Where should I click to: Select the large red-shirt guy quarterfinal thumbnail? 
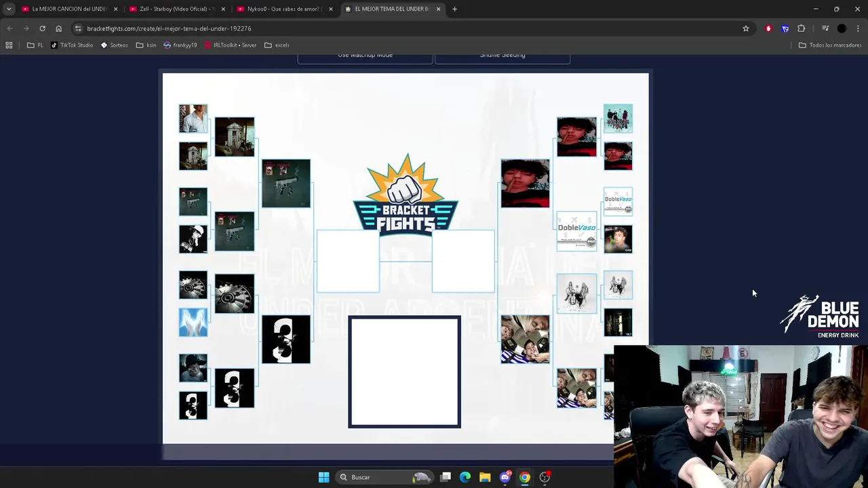[x=525, y=184]
